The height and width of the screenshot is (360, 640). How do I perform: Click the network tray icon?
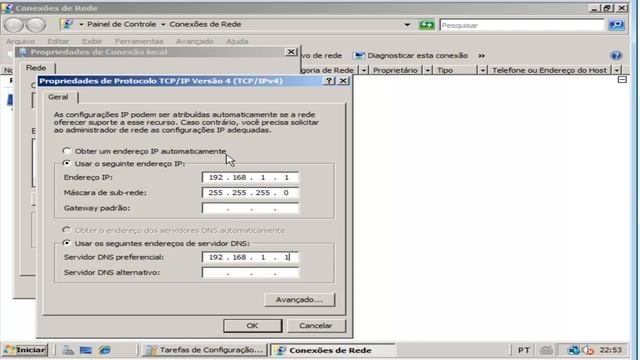[x=573, y=350]
